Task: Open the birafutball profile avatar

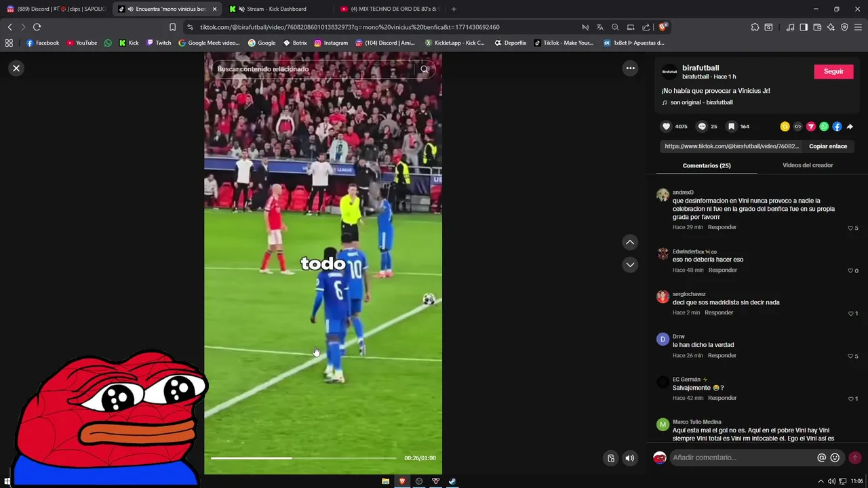Action: point(669,72)
